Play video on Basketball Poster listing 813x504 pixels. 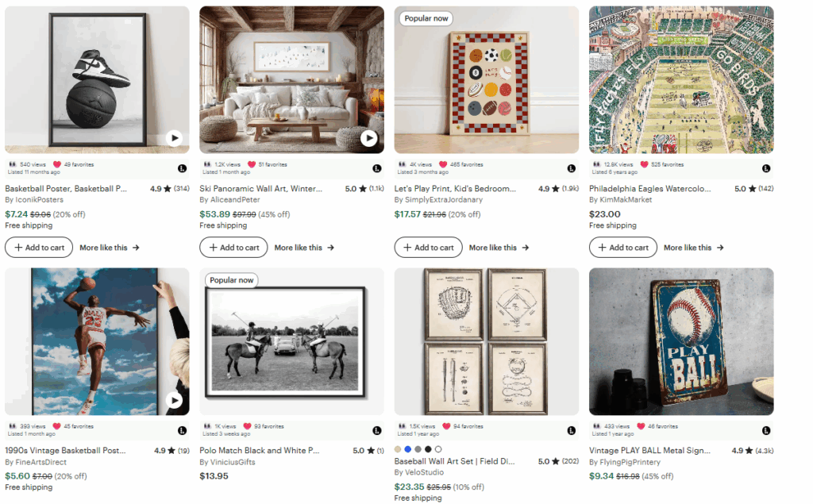coord(174,138)
